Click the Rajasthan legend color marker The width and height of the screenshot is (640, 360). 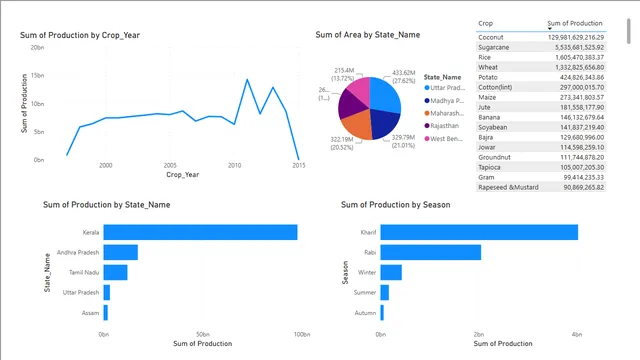tap(427, 126)
